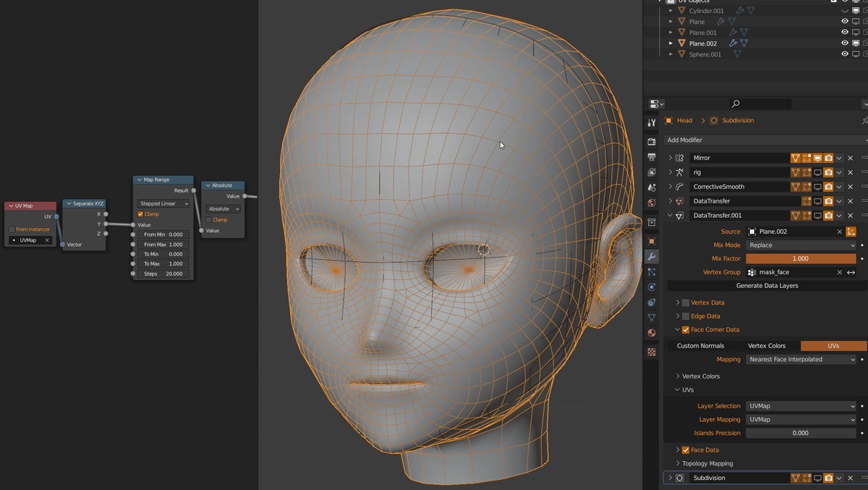Click the CorrectiveSmooth modifier type icon
The height and width of the screenshot is (490, 868).
pos(679,187)
